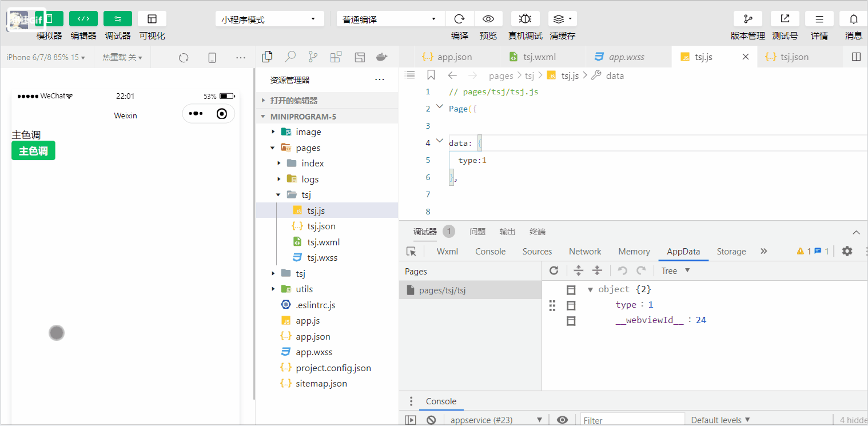
Task: Open the search icon in editor sidebar
Action: point(290,57)
